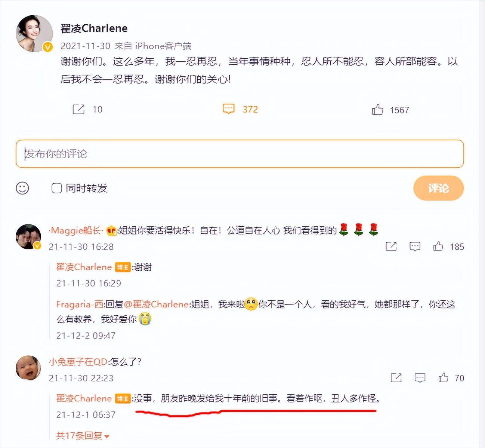The image size is (485, 448).
Task: Open 翟凌Charlene profile name at top
Action: tap(94, 28)
